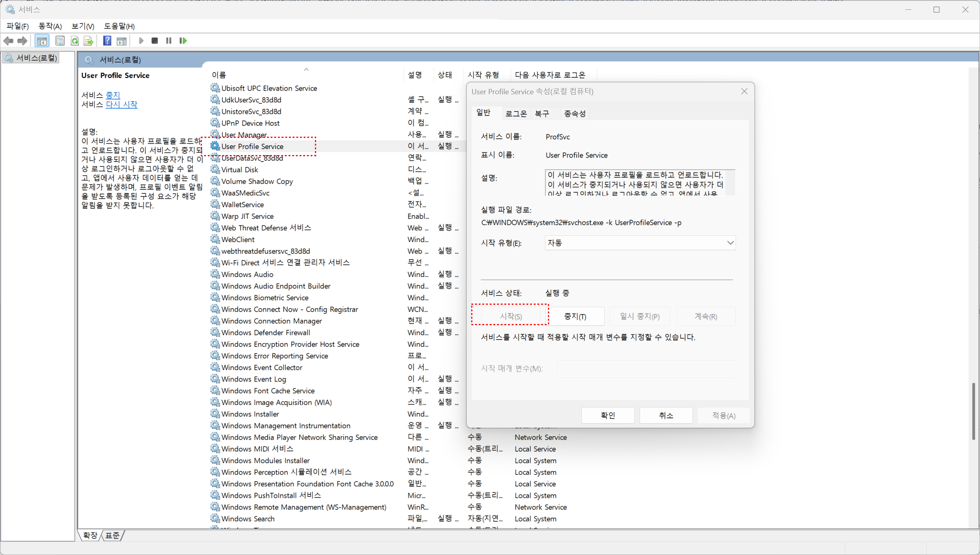Viewport: 980px width, 555px height.
Task: Click the Forward arrow toolbar icon
Action: [23, 41]
